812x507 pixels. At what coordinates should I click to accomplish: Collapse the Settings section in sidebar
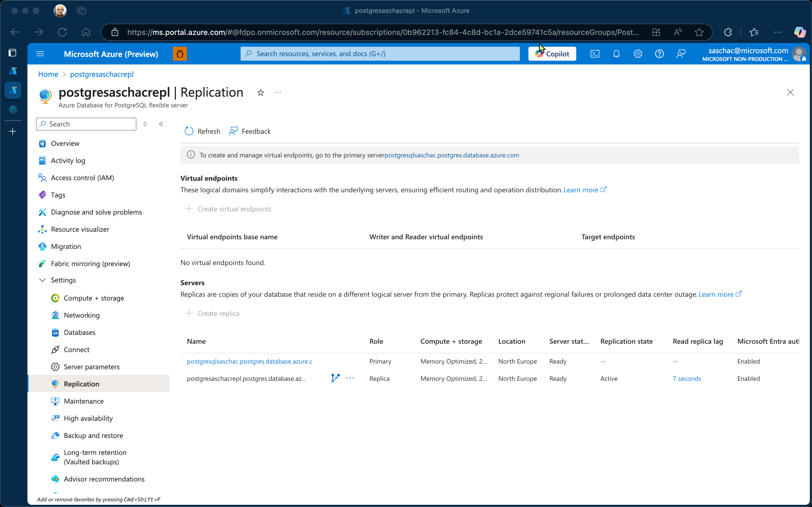coord(42,280)
